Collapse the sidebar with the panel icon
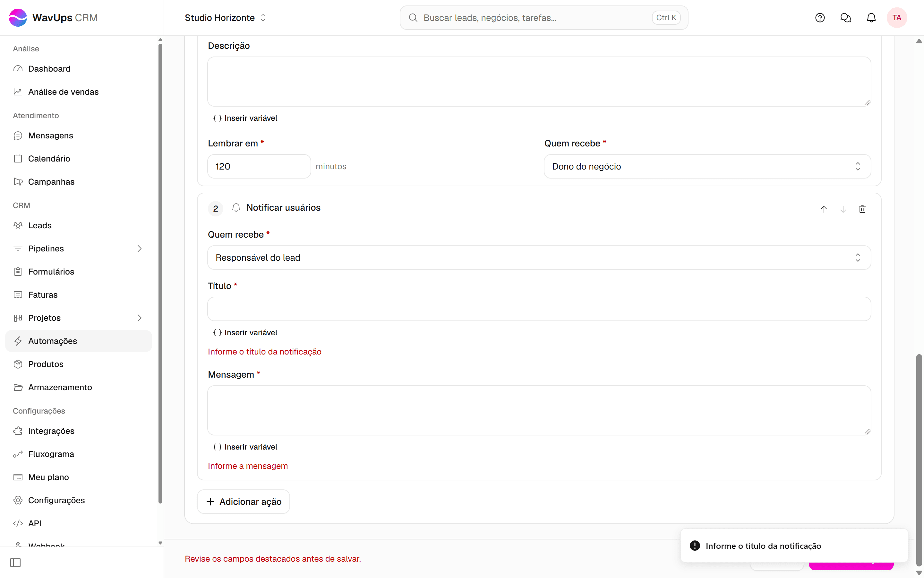The image size is (924, 578). [15, 562]
